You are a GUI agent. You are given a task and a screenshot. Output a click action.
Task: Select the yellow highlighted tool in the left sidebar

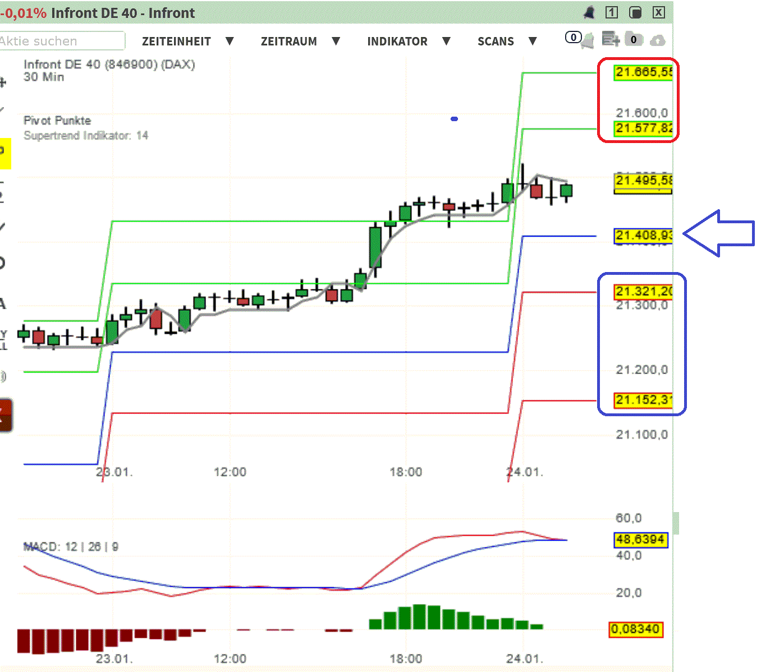pyautogui.click(x=5, y=154)
